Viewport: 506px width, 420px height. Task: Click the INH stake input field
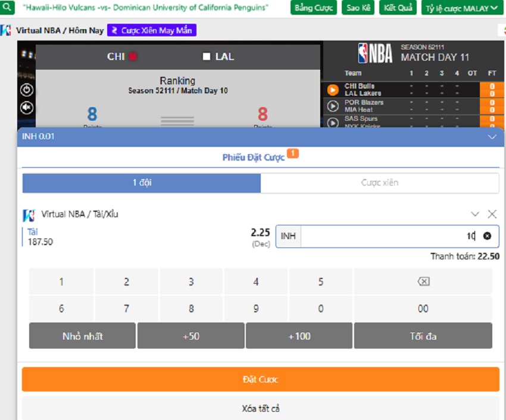click(x=388, y=236)
